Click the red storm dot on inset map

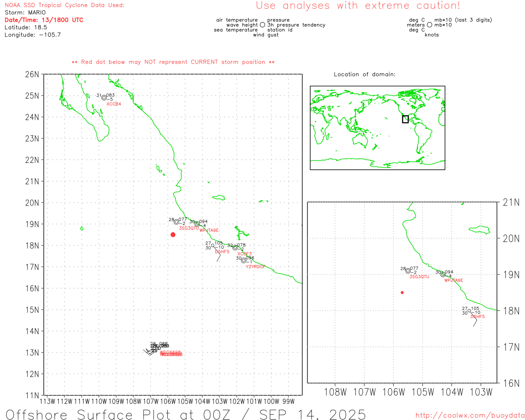click(x=402, y=292)
